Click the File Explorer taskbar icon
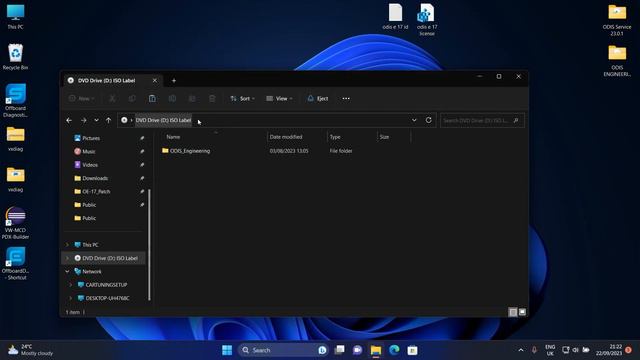Image resolution: width=640 pixels, height=360 pixels. click(376, 350)
